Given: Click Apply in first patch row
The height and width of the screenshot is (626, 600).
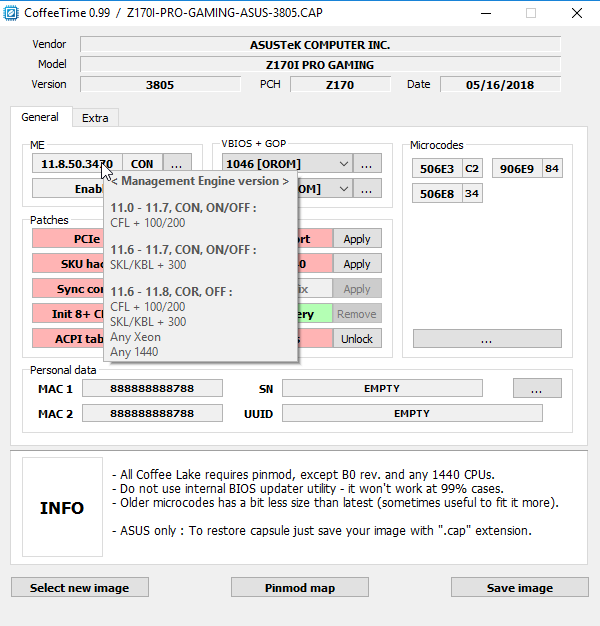Looking at the screenshot, I should coord(357,239).
